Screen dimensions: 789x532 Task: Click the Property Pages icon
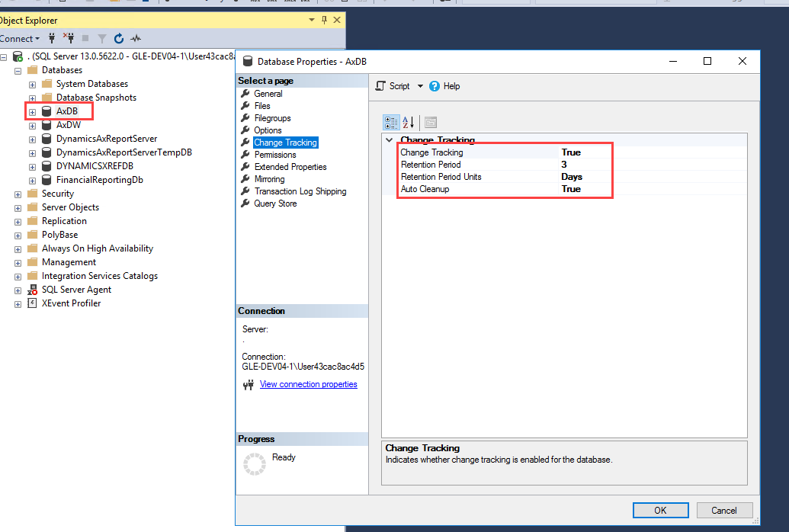click(x=431, y=122)
